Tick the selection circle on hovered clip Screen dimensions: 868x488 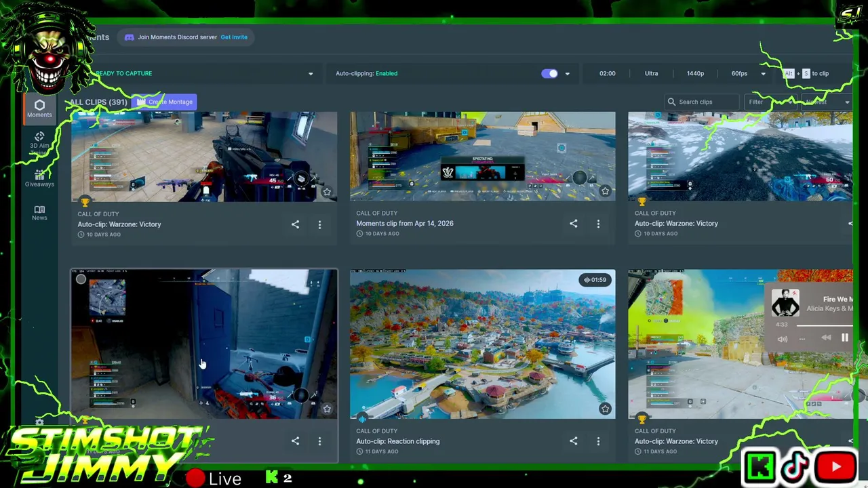pos(81,279)
